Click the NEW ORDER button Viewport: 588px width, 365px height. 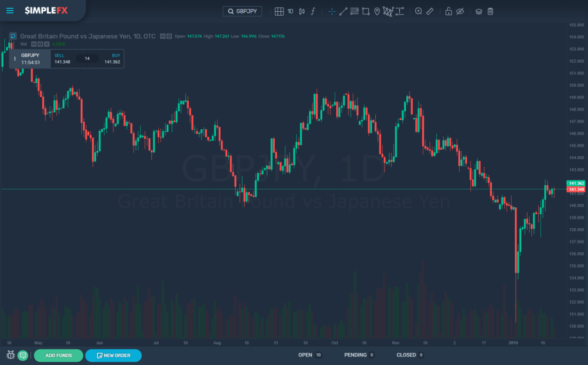(x=113, y=354)
